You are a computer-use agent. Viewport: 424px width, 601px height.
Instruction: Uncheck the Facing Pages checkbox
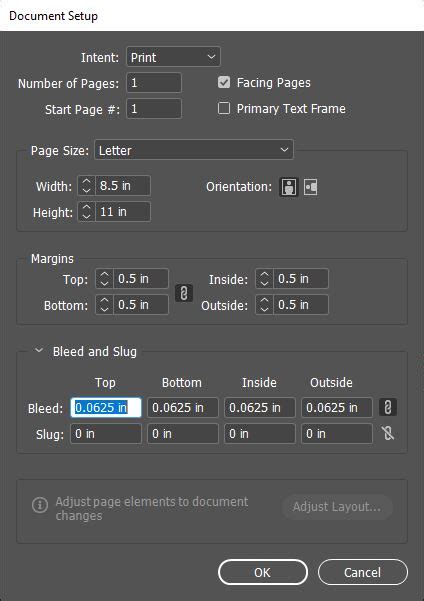click(224, 82)
